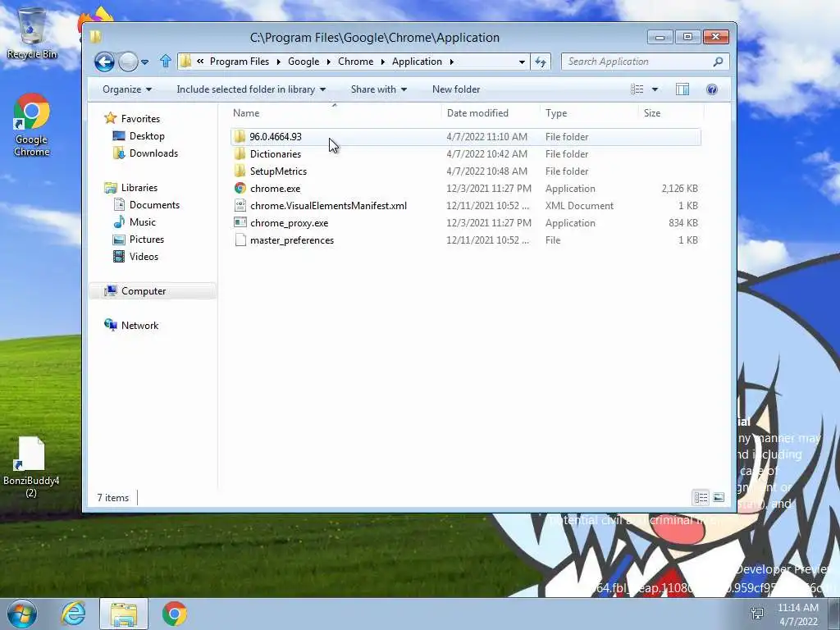The height and width of the screenshot is (630, 840).
Task: Select the chrome.exe application icon
Action: [x=240, y=189]
